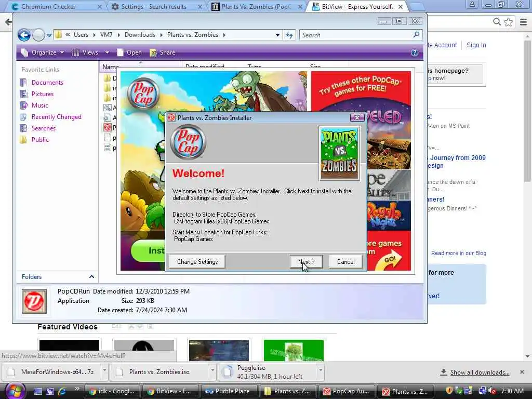Click the Explorer search magnifier icon
This screenshot has width=532, height=399.
[416, 35]
